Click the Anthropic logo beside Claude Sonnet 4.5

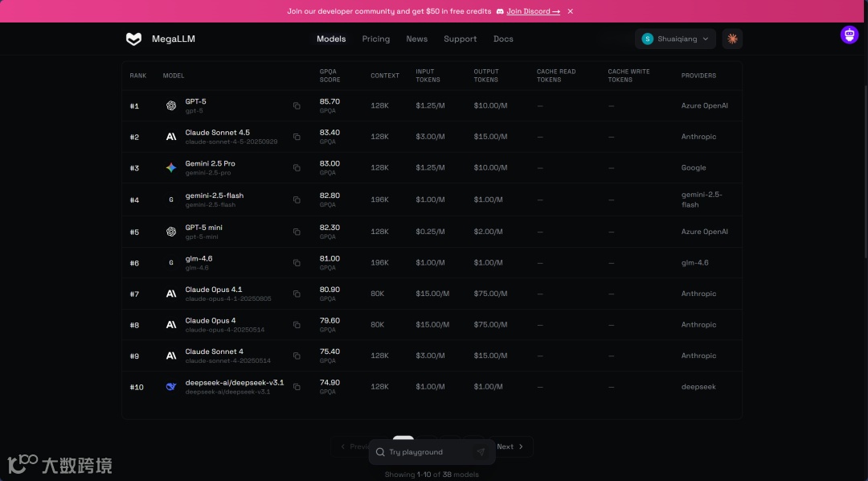[x=171, y=137]
